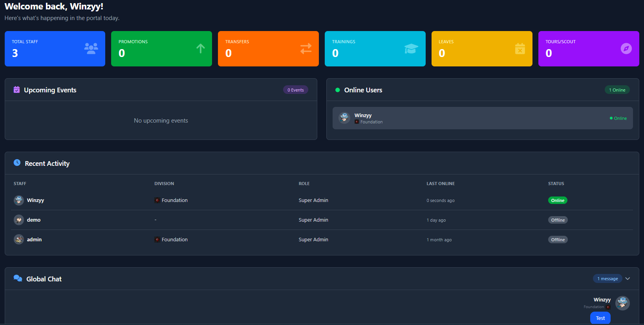This screenshot has width=644, height=325.
Task: Click '1 month ago' last online value
Action: (439, 240)
